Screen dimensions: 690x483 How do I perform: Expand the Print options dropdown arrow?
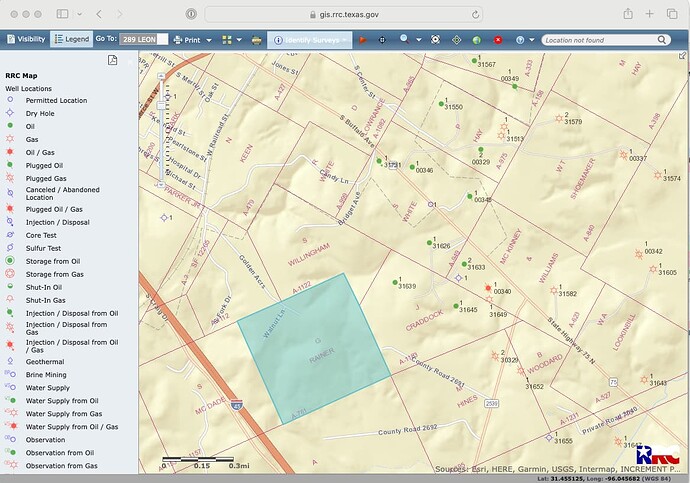point(209,40)
